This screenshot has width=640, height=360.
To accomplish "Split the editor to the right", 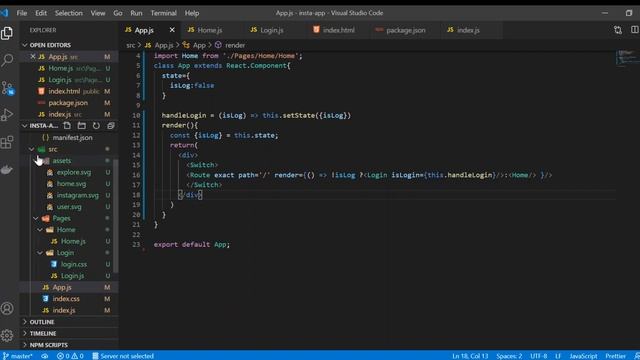I will click(634, 30).
